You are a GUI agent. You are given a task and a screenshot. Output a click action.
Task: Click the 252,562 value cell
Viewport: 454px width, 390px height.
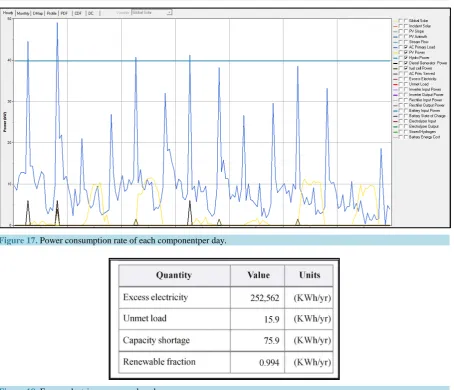click(x=258, y=297)
